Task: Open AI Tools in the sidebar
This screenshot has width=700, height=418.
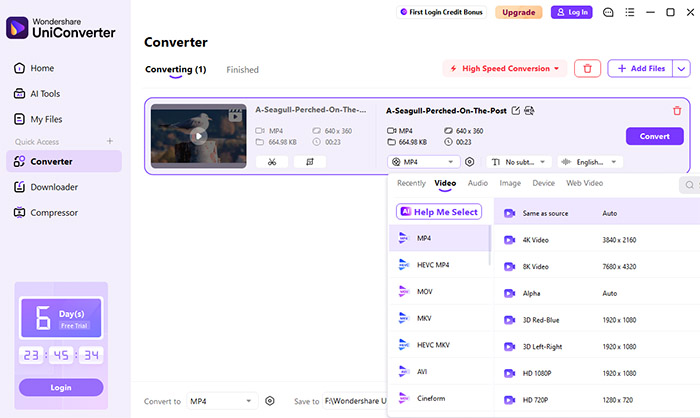Action: coord(37,94)
